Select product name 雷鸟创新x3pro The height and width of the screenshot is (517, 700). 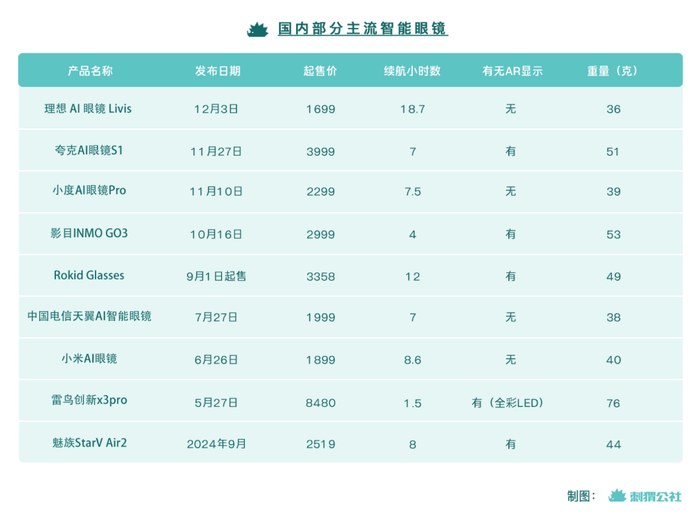[89, 400]
